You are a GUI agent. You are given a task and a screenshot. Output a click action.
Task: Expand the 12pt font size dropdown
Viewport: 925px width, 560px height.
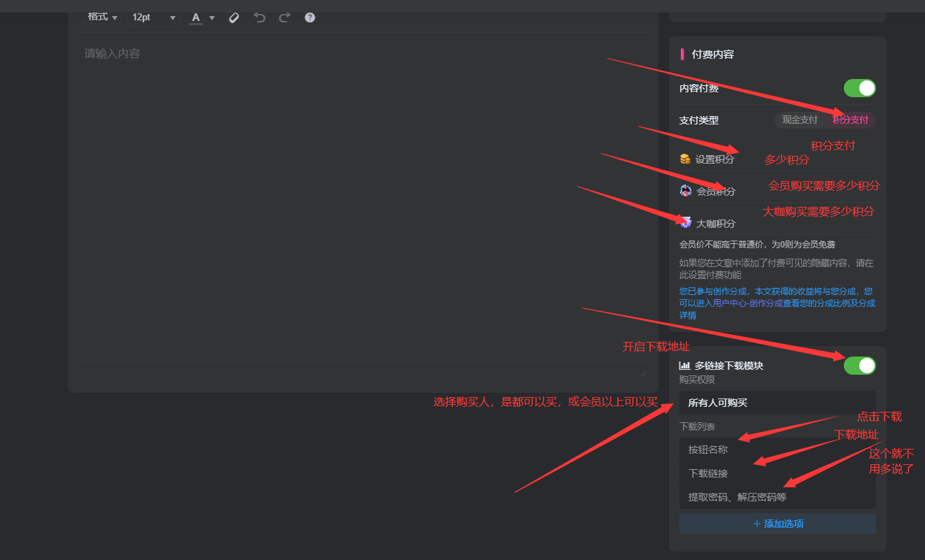(x=153, y=17)
